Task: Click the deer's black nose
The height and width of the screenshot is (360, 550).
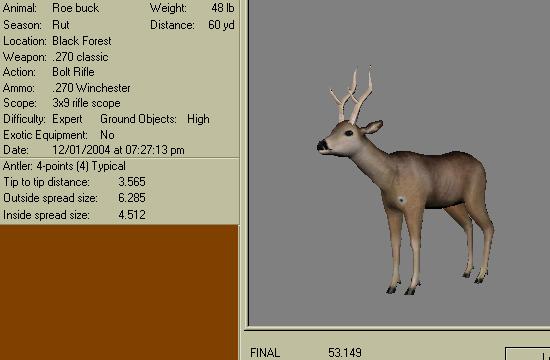Action: click(322, 145)
